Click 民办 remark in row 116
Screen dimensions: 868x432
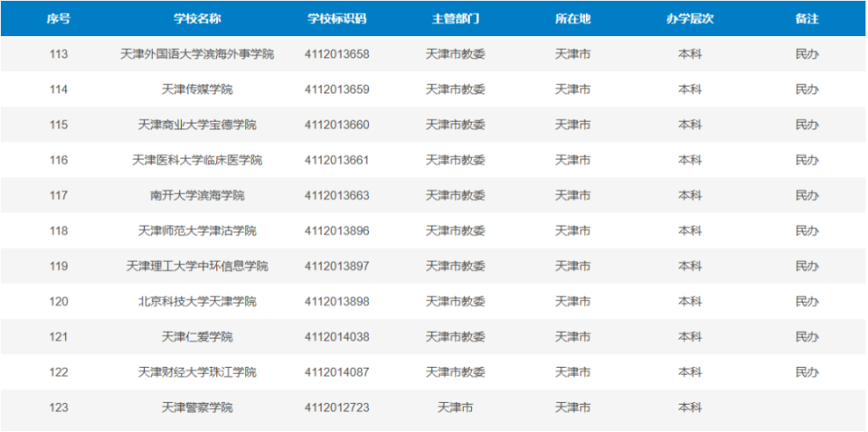[807, 160]
